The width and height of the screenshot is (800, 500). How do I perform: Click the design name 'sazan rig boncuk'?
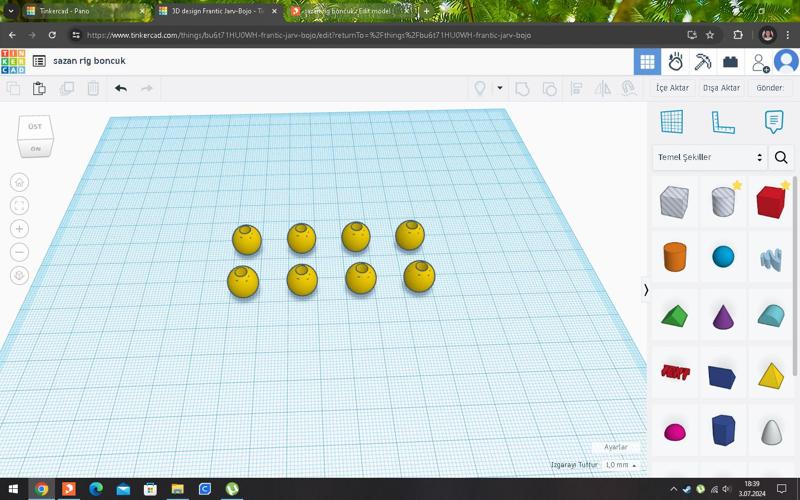(89, 61)
